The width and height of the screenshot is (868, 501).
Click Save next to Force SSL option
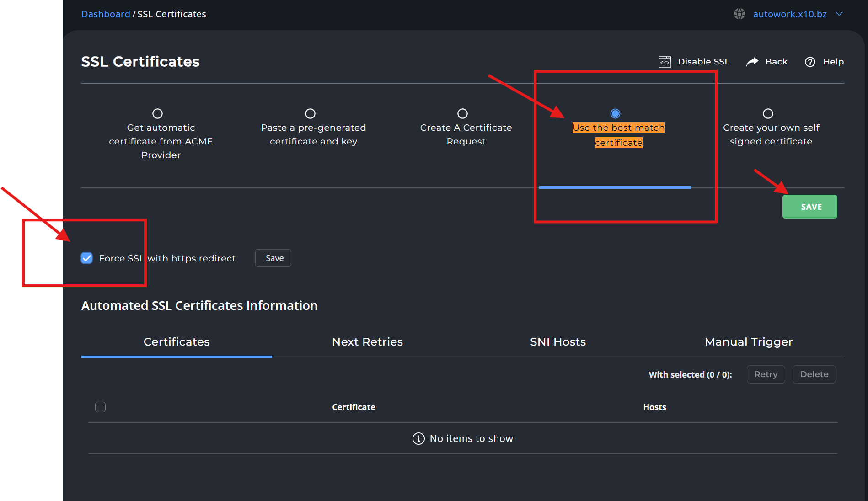pos(273,258)
